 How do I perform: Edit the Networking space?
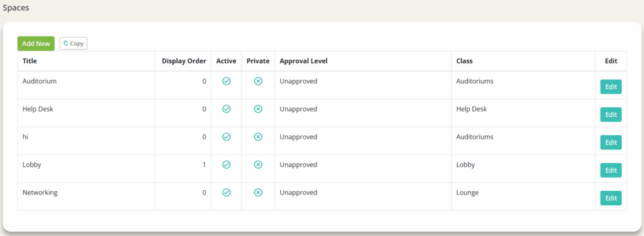click(611, 198)
